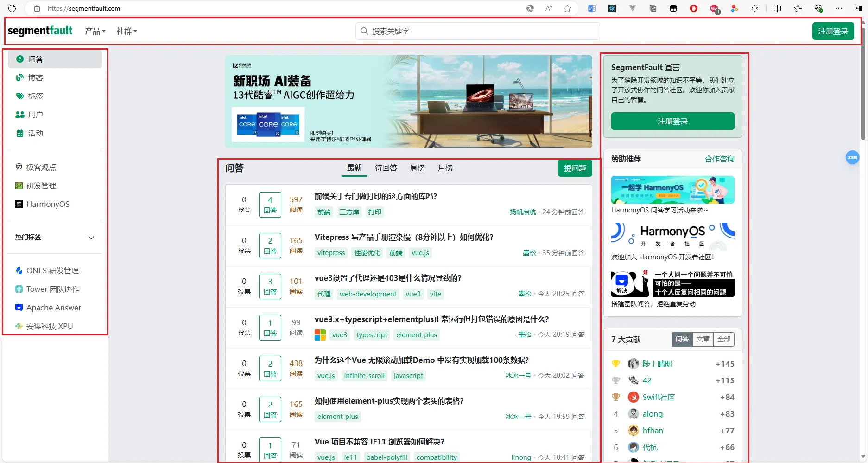868x463 pixels.
Task: Expand the 产品 dropdown menu
Action: 95,31
